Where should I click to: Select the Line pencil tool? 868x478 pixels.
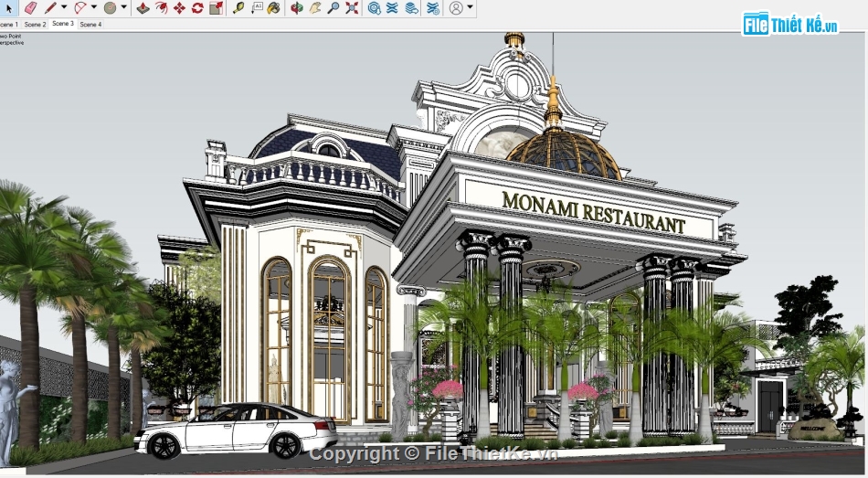pos(50,7)
